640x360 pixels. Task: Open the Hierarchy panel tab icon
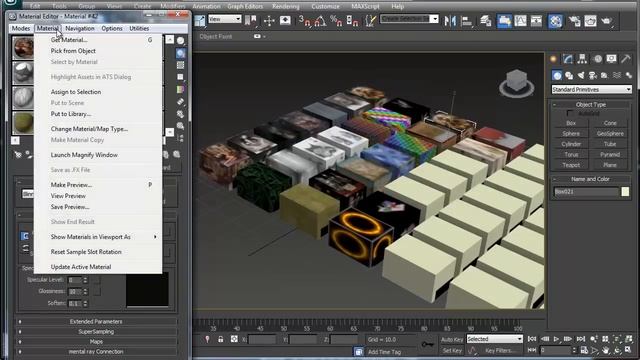[x=582, y=59]
